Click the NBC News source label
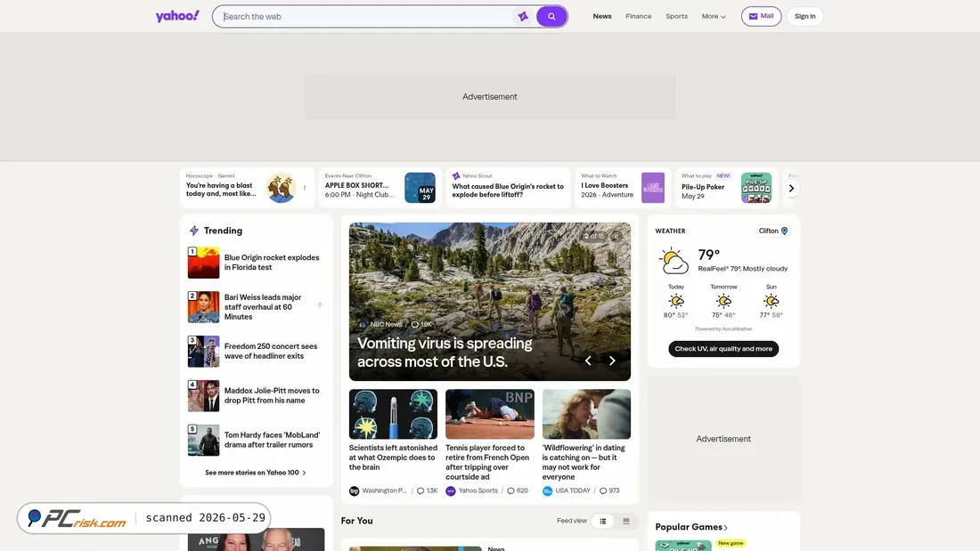This screenshot has width=980, height=551. pos(386,324)
